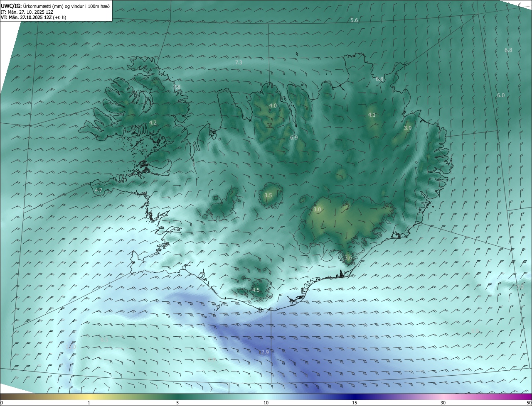The height and width of the screenshot is (406, 532).
Task: Click the 6.0 value label offshore east
Action: 501,95
